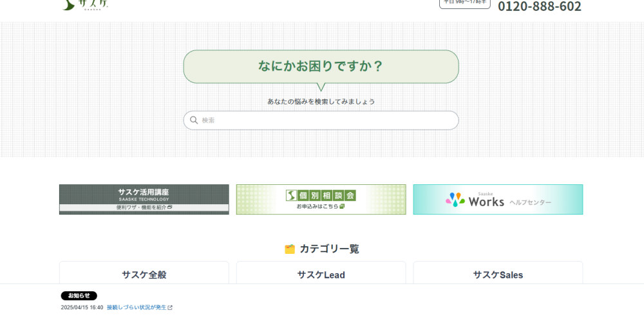Screen dimensions: 644x317
Task: Click the カテゴリ一覧 heading text
Action: point(329,249)
